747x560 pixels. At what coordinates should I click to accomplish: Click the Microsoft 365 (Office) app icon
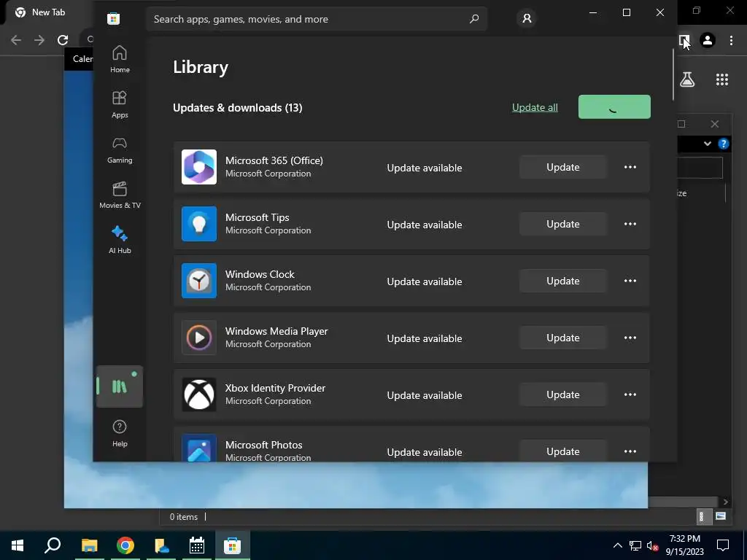tap(199, 167)
